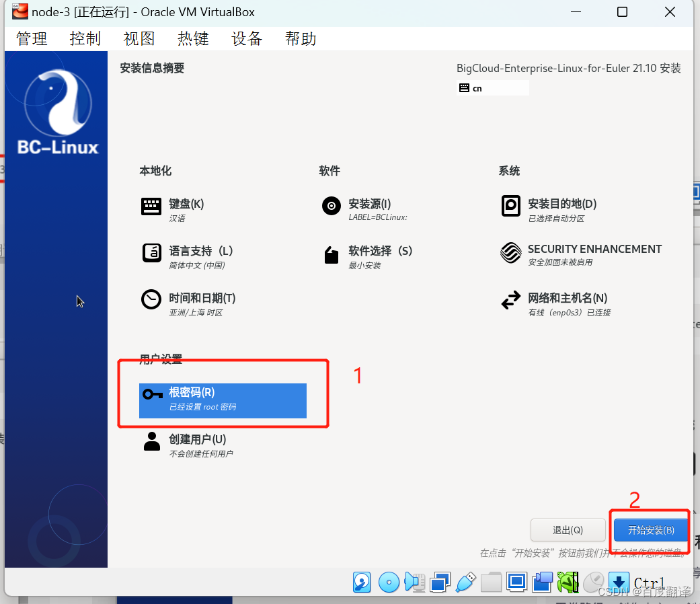Open 软件选择 (S) settings
This screenshot has height=604, width=700.
[x=381, y=251]
